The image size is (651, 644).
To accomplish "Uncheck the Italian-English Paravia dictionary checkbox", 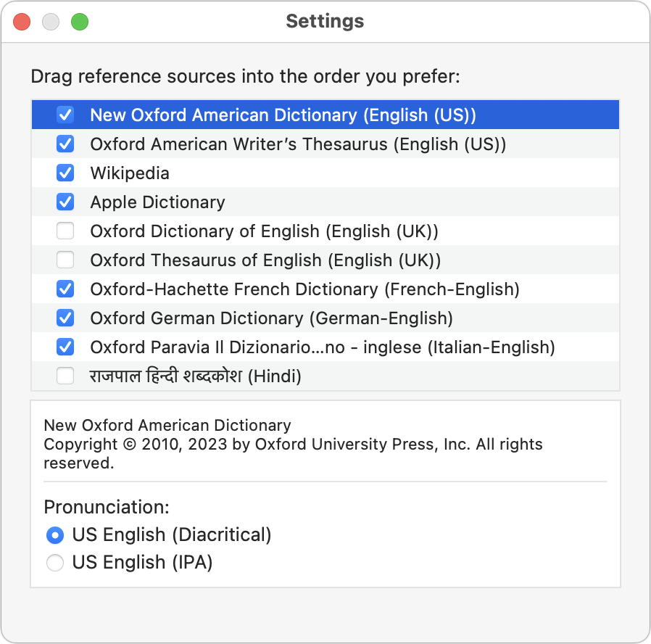I will 65,347.
